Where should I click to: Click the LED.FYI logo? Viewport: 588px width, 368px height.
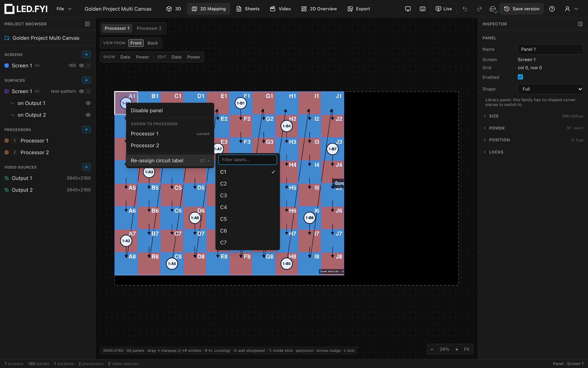coord(26,9)
